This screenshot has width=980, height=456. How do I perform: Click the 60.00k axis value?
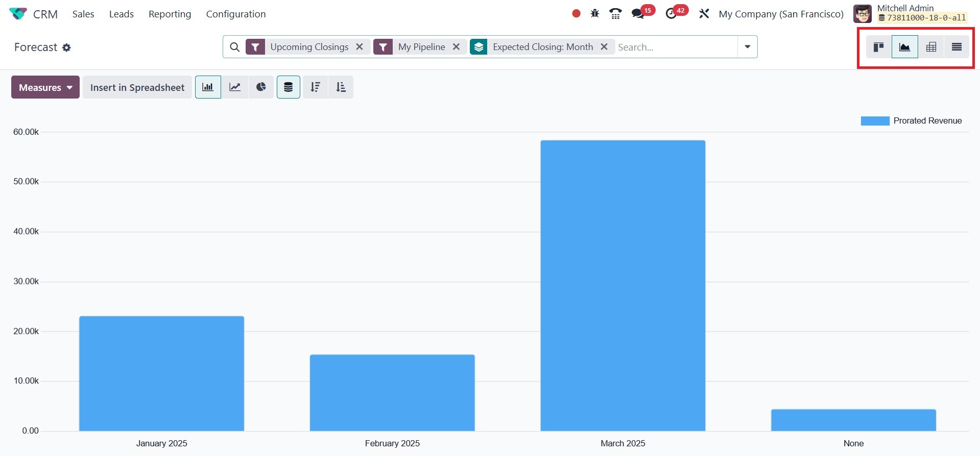(26, 132)
